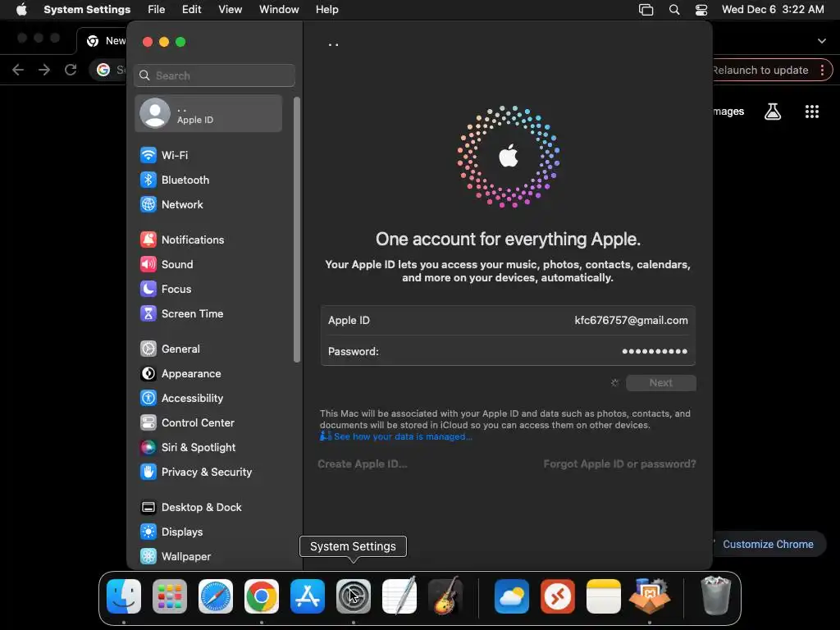840x630 pixels.
Task: Click the Apple ID email field
Action: (508, 321)
